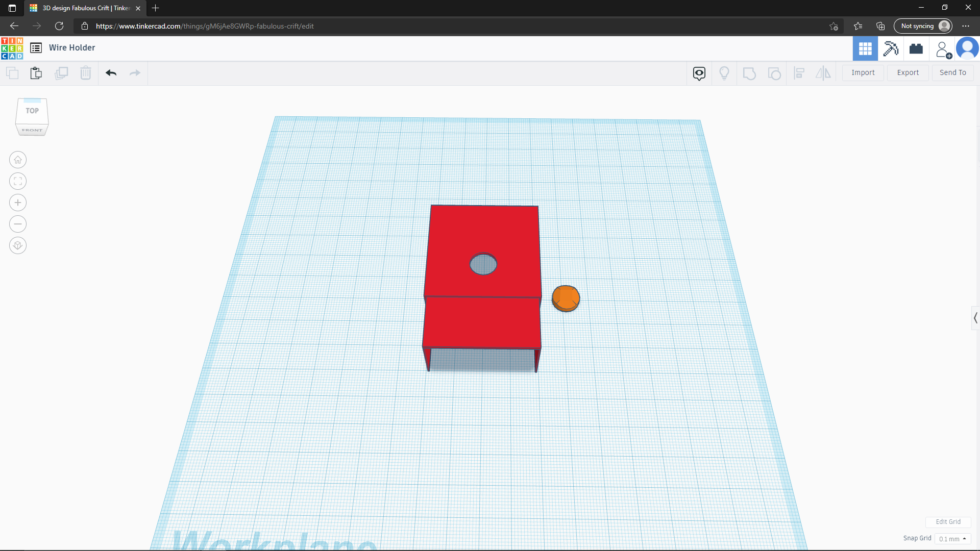
Task: Click the TOP face of view cube
Action: (32, 111)
